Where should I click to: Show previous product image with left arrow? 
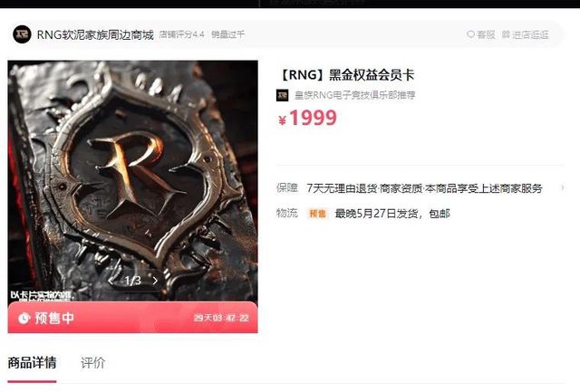111,281
